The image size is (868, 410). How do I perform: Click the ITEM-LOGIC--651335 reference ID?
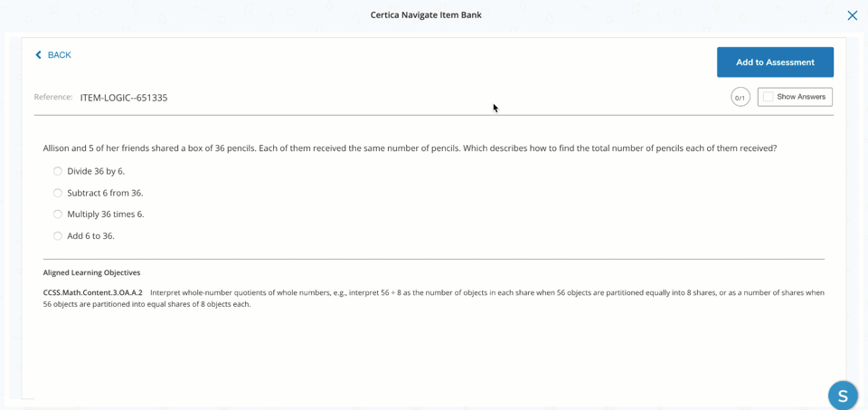[124, 98]
